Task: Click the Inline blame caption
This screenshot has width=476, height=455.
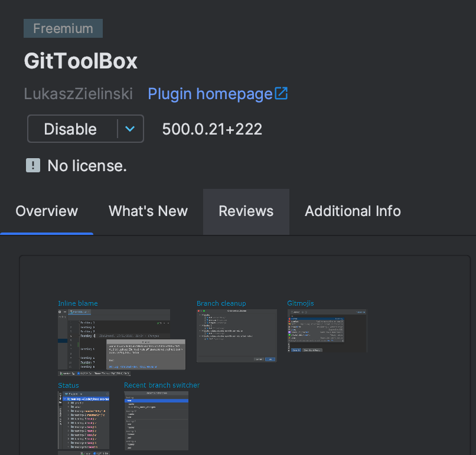Action: pos(78,303)
